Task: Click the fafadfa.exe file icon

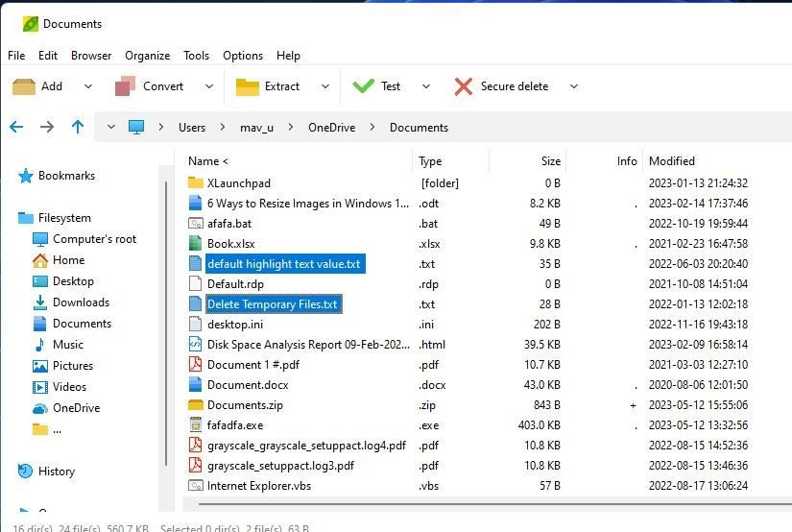Action: tap(196, 424)
